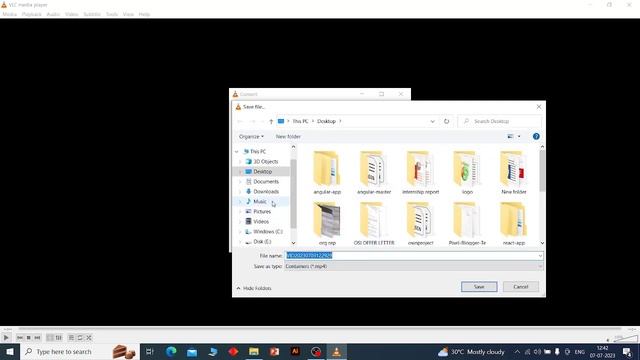Close the Save file dialog
Image resolution: width=640 pixels, height=360 pixels.
[539, 107]
